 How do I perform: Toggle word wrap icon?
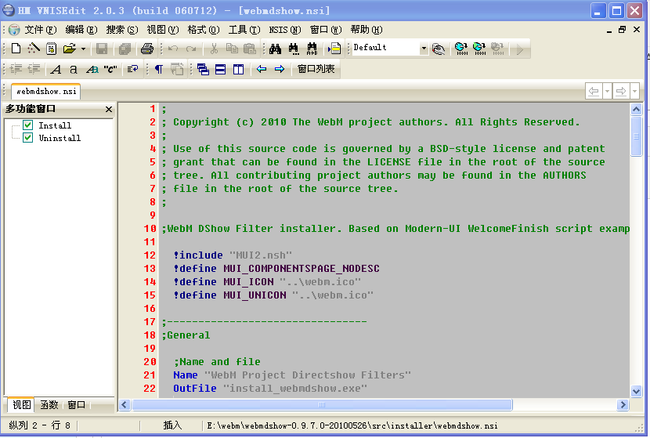133,69
